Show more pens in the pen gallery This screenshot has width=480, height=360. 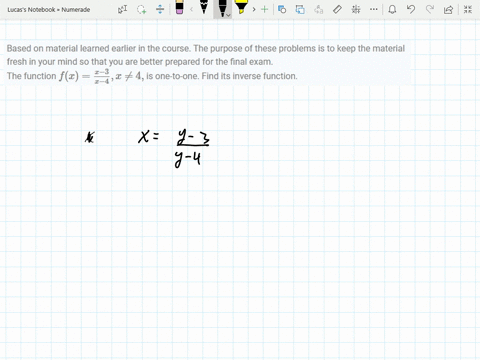254,9
